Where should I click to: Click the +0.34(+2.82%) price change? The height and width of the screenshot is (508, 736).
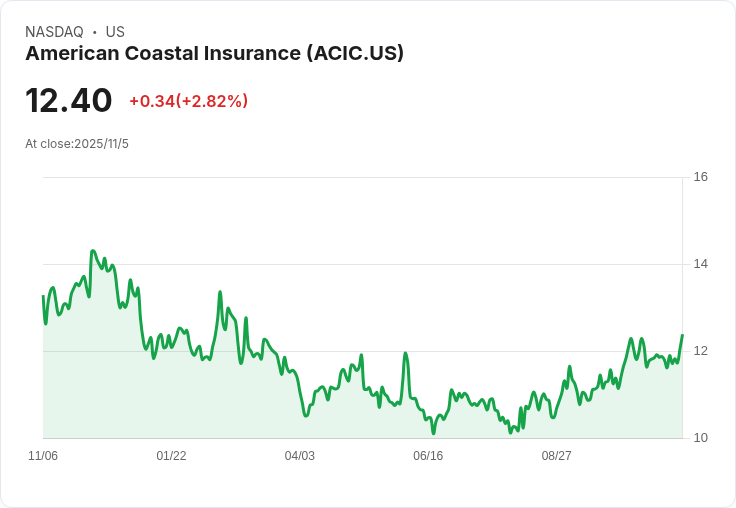[188, 101]
